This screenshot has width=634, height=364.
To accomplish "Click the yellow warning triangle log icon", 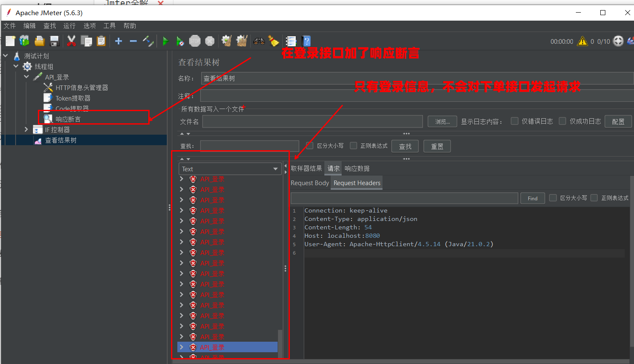I will 582,41.
